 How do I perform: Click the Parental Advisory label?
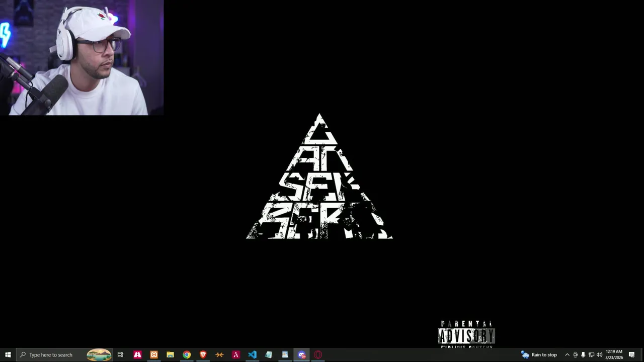(x=466, y=334)
